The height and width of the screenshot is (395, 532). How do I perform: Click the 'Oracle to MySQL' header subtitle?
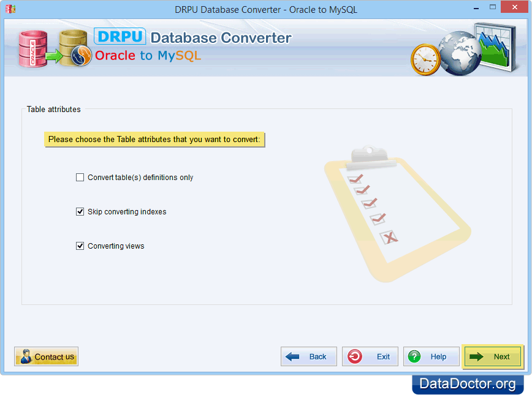148,55
